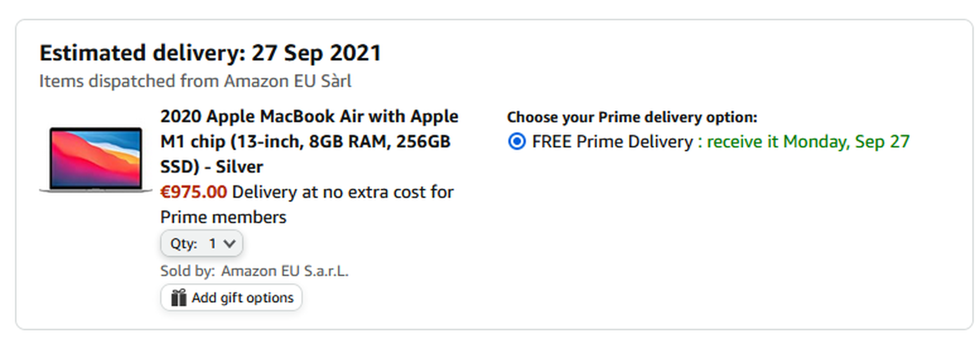Viewport: 980px width, 344px height.
Task: Open the 2020 Apple MacBook Air title
Action: pyautogui.click(x=309, y=141)
